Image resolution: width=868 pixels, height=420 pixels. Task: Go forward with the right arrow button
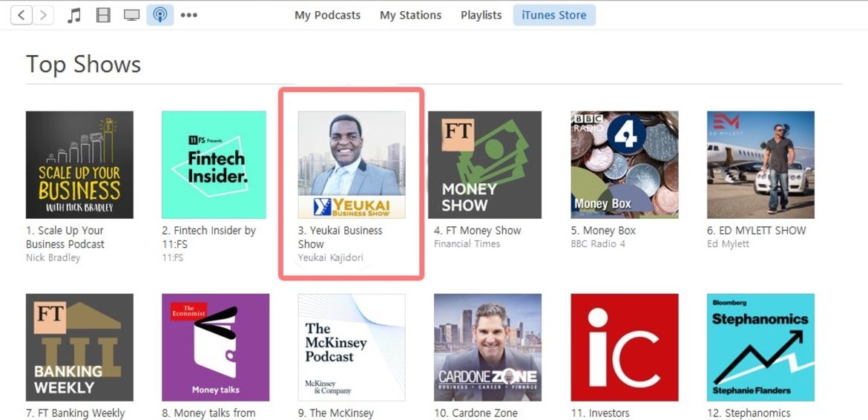[x=43, y=15]
